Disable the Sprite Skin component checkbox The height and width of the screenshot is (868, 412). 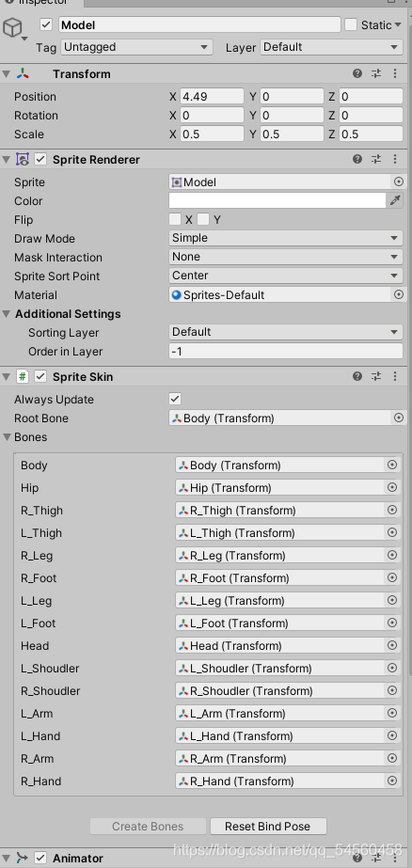pos(40,376)
